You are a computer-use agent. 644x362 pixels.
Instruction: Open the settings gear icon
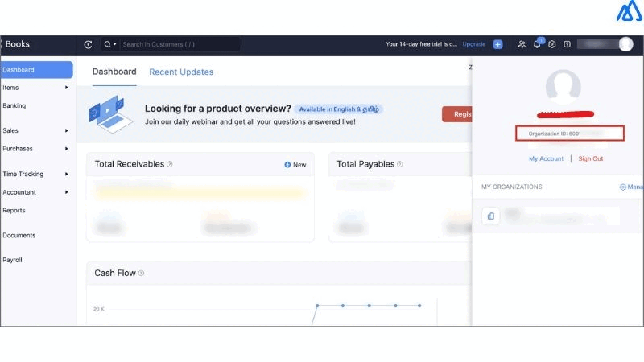(x=552, y=44)
